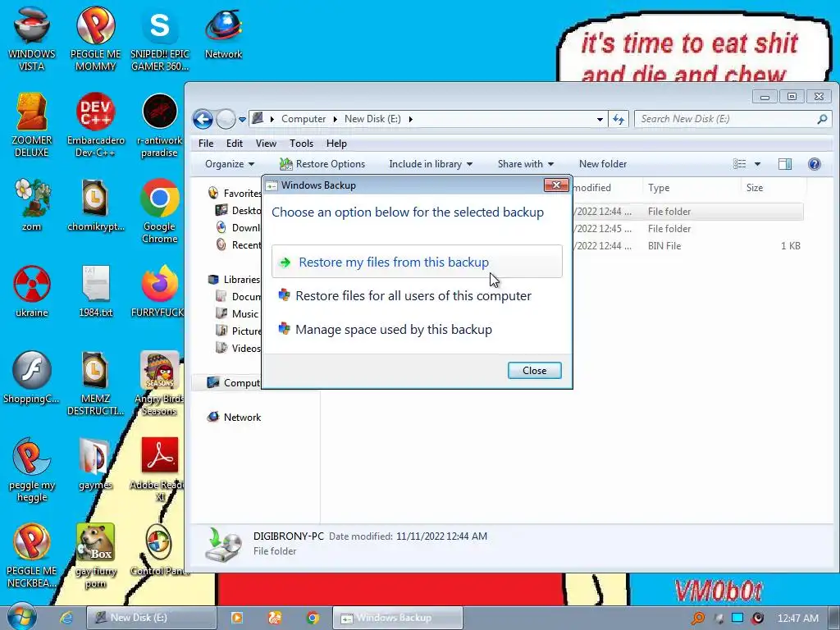Open ShoppingC... Flash desktop icon
Viewport: 840px width, 630px height.
click(32, 377)
